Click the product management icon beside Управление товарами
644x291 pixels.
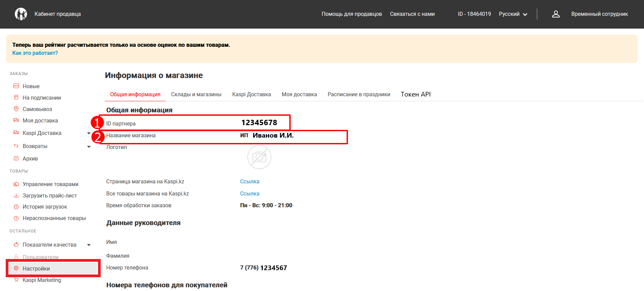point(16,184)
